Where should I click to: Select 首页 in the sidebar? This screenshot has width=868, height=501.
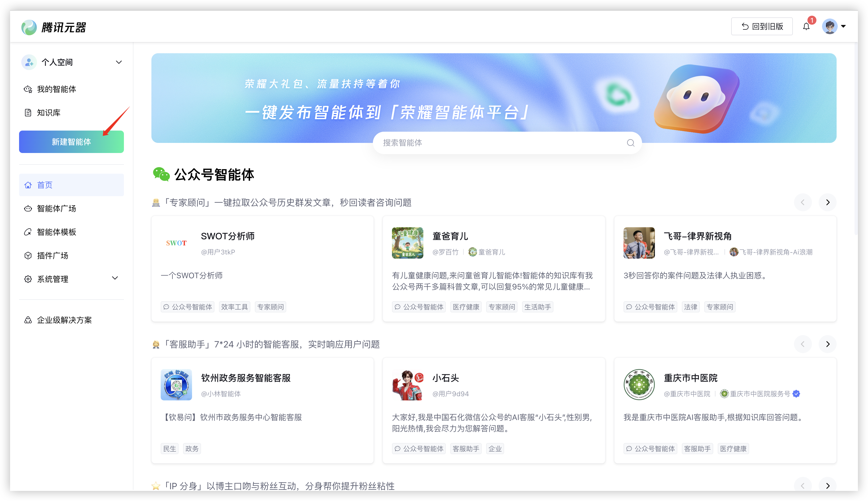point(45,185)
